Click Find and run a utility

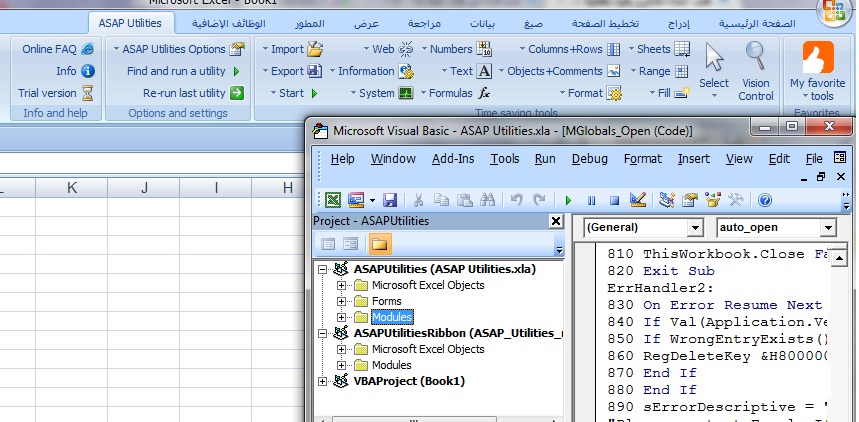click(x=184, y=71)
